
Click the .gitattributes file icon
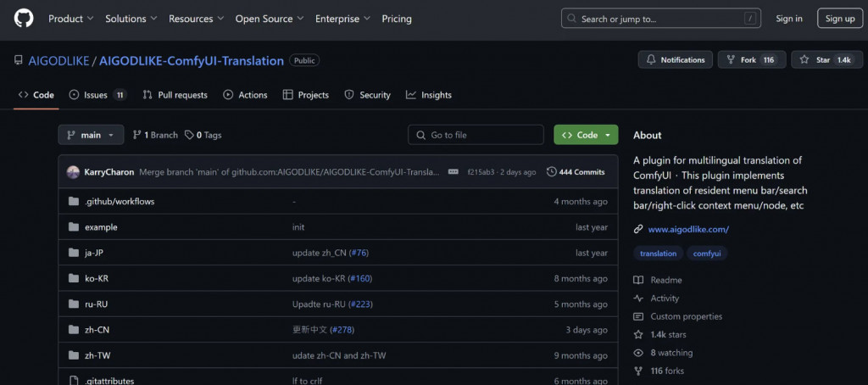[x=74, y=381]
